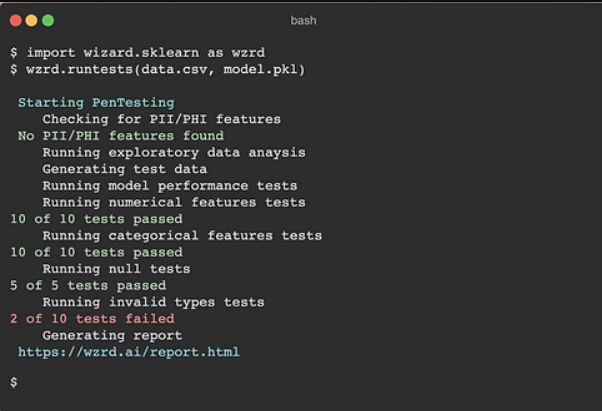Click the green maximize window button
602x411 pixels.
point(48,20)
